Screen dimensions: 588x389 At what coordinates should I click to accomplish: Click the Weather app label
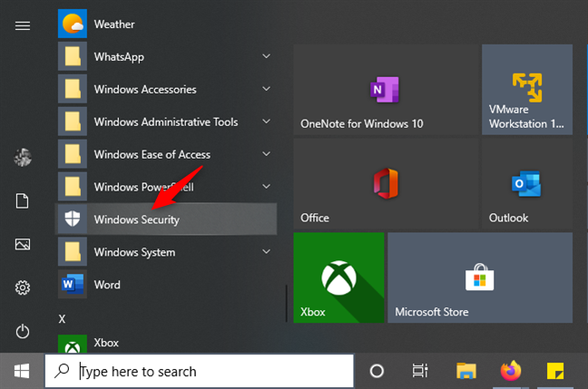point(114,24)
